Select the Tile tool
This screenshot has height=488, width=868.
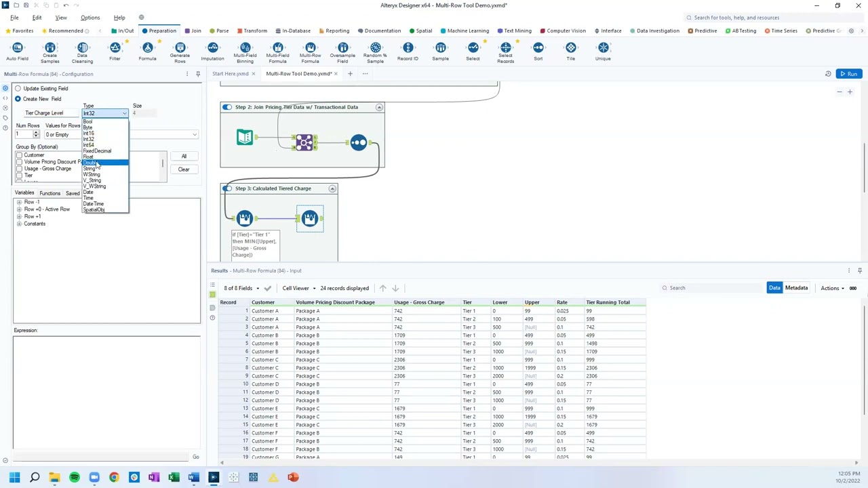(571, 52)
